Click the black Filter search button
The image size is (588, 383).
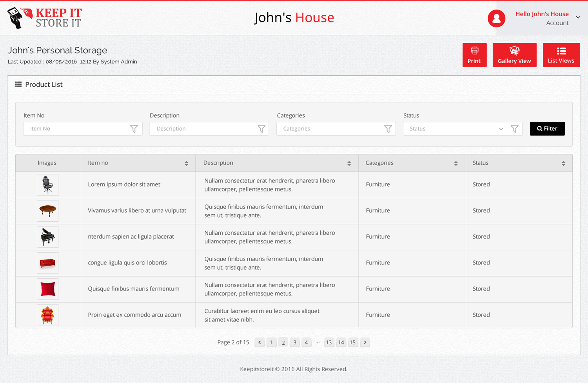(547, 129)
